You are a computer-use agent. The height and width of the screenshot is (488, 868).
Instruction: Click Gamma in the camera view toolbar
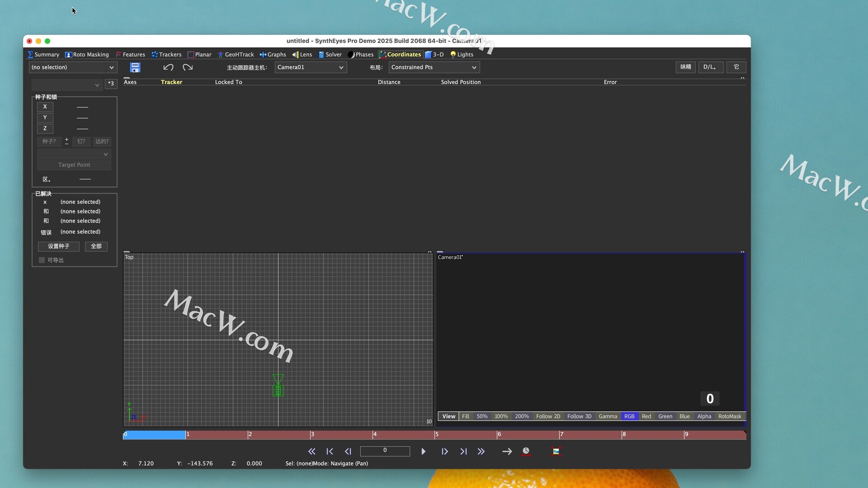[x=608, y=417]
